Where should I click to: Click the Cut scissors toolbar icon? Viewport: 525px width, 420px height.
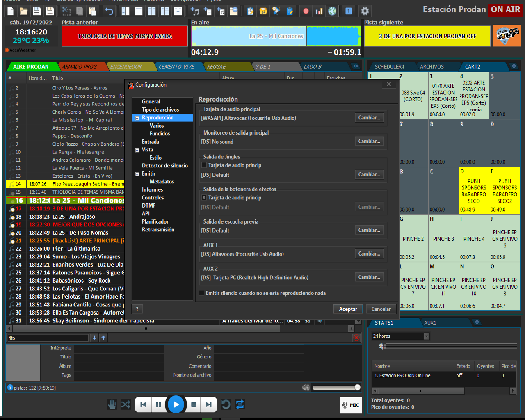click(66, 11)
